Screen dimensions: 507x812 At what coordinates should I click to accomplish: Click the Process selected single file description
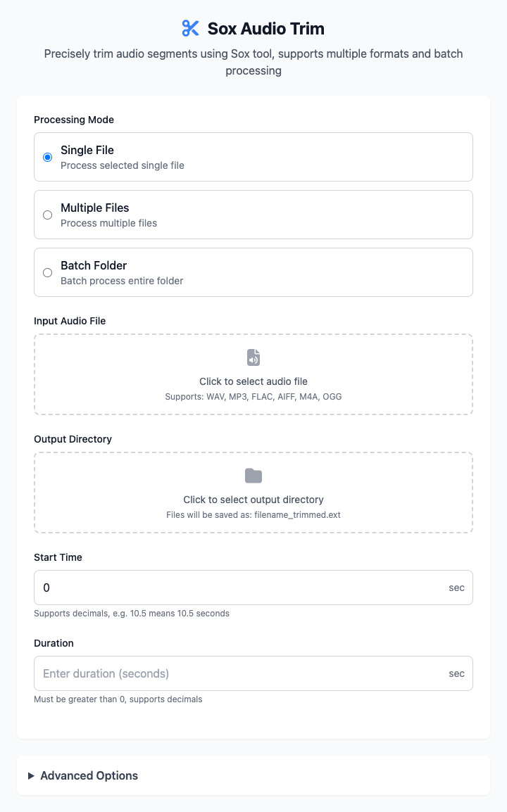point(123,166)
